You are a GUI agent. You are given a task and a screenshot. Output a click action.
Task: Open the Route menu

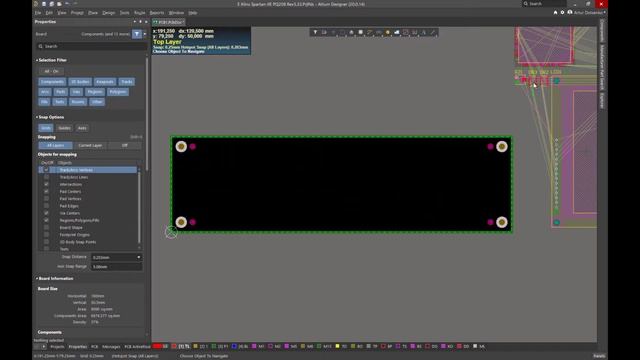(x=140, y=13)
